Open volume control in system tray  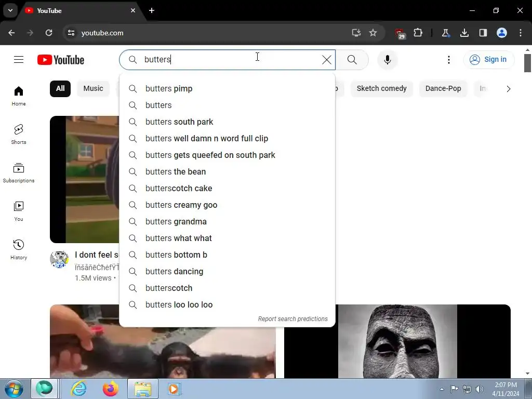pyautogui.click(x=480, y=389)
